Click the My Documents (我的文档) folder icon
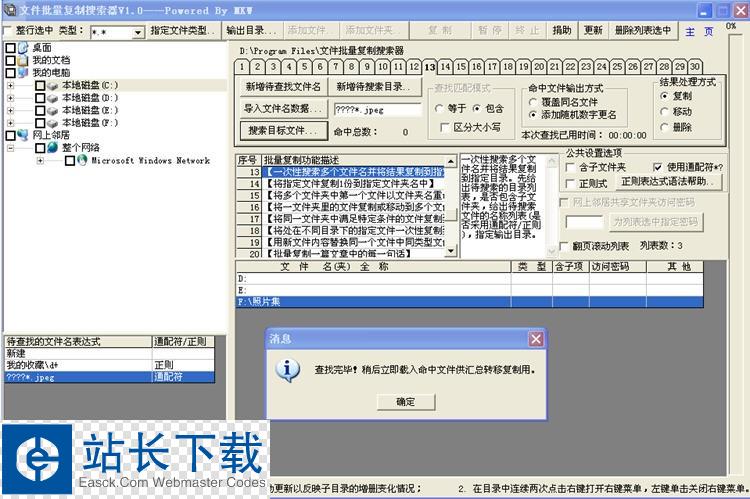 (x=23, y=60)
